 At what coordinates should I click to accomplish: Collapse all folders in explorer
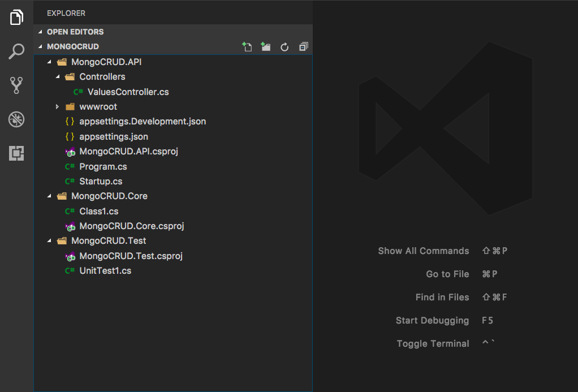(x=304, y=47)
